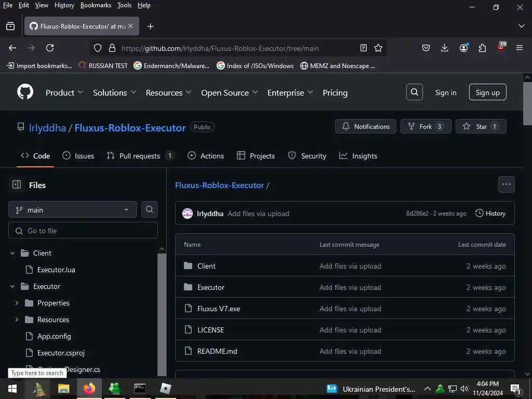
Task: Expand the Resources folder chevron in tree
Action: pyautogui.click(x=17, y=320)
